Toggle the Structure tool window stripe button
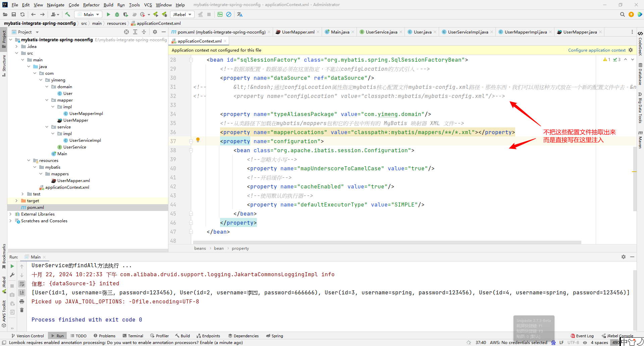 tap(4, 66)
